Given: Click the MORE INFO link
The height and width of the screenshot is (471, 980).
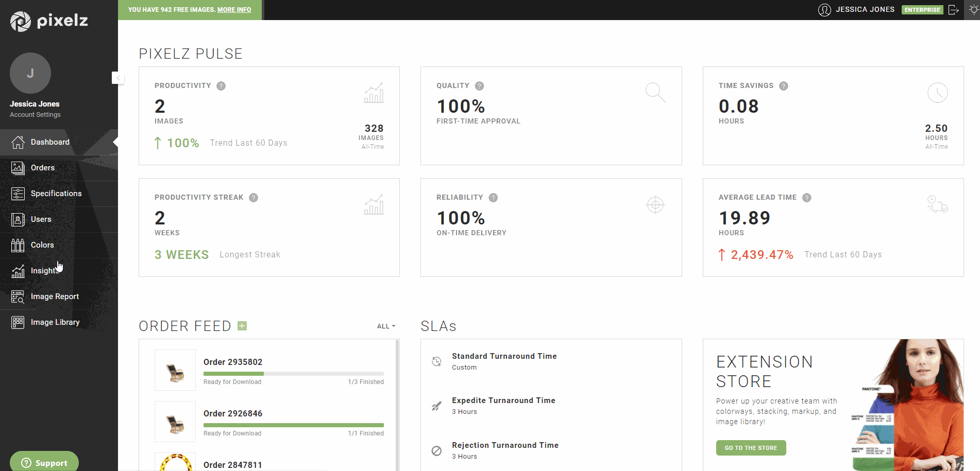Looking at the screenshot, I should [234, 10].
